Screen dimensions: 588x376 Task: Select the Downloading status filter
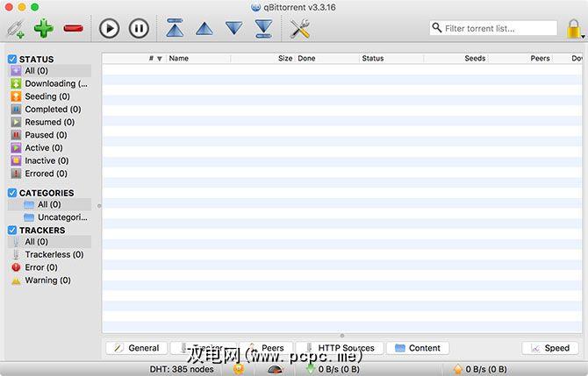(49, 83)
